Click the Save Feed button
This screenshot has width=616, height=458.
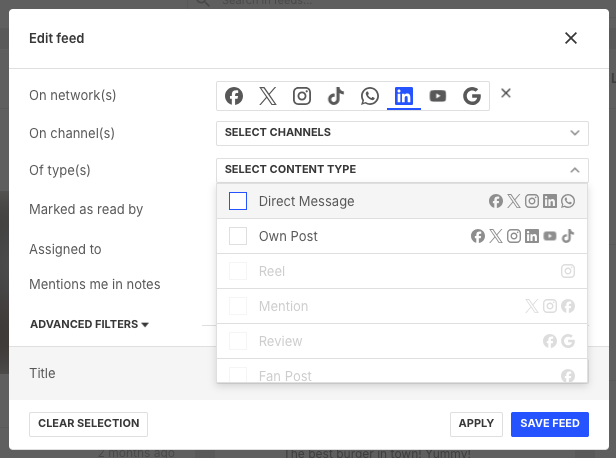(550, 424)
